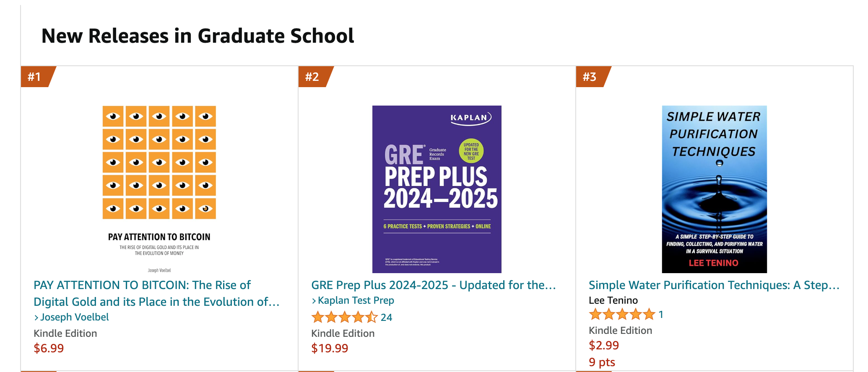View the Kaplan Test Prep author page
This screenshot has width=868, height=372.
pyautogui.click(x=354, y=300)
